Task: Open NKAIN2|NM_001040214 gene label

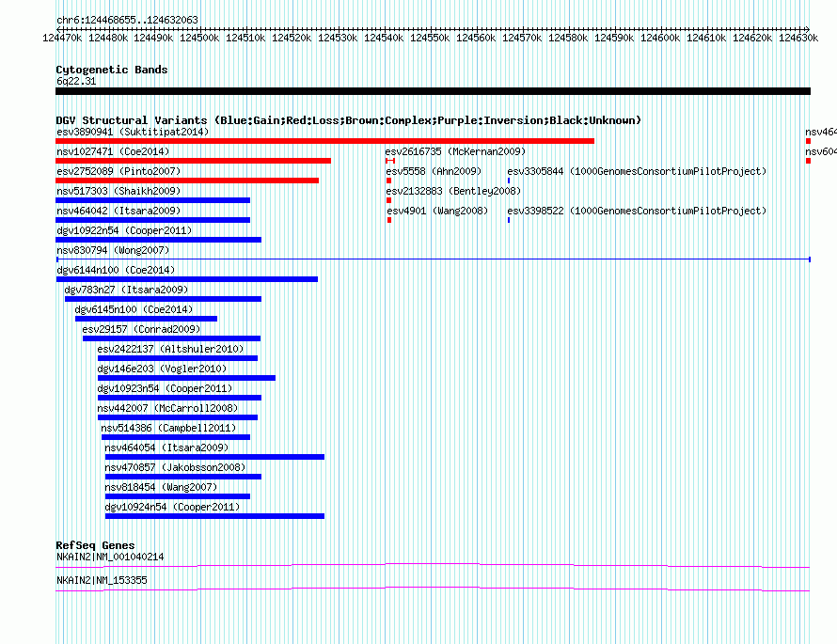Action: pos(110,557)
